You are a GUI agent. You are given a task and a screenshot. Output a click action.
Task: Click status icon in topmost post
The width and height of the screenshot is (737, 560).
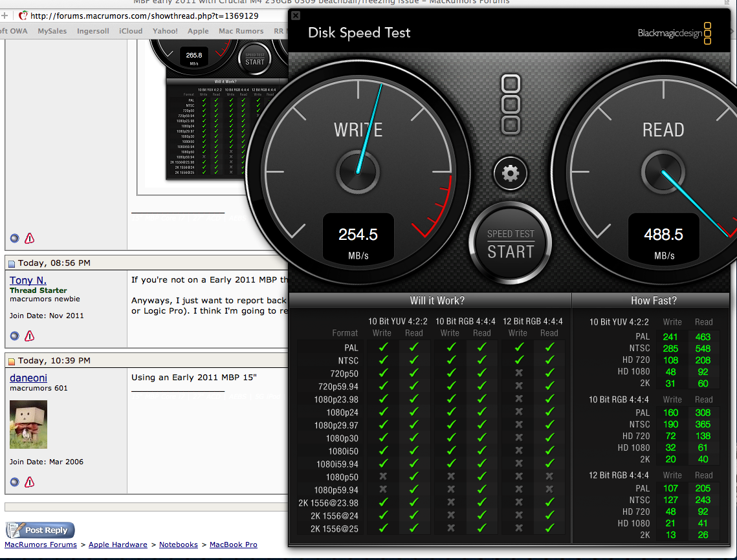[15, 238]
